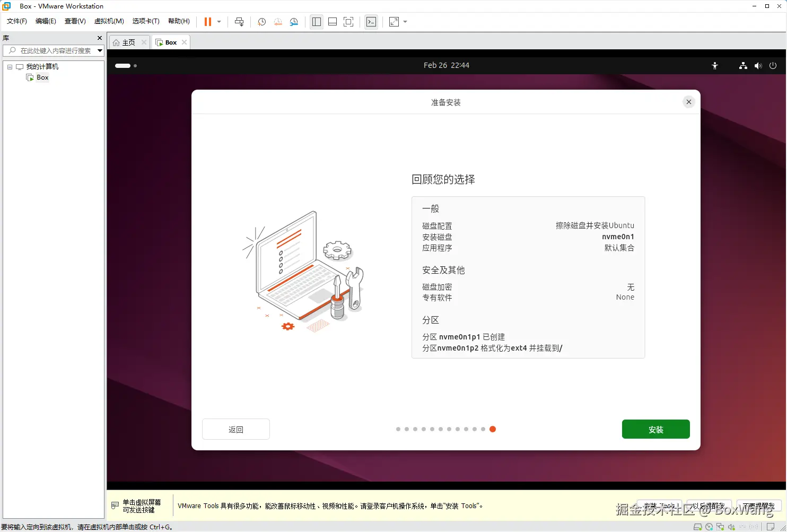Suspend the virtual machine with the pause icon
Screen dimensions: 787x532
pyautogui.click(x=207, y=22)
